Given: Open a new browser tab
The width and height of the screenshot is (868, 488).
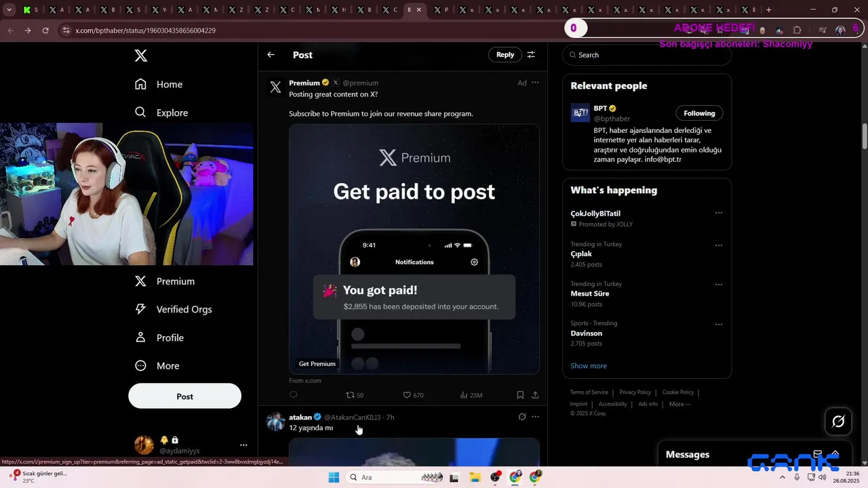Looking at the screenshot, I should coord(768,10).
